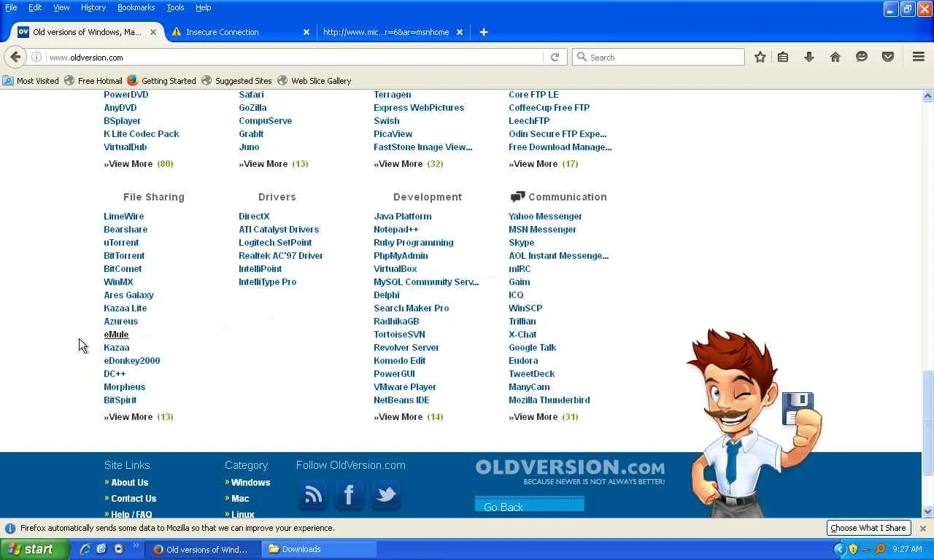934x560 pixels.
Task: Close the msnhome tab
Action: (460, 32)
